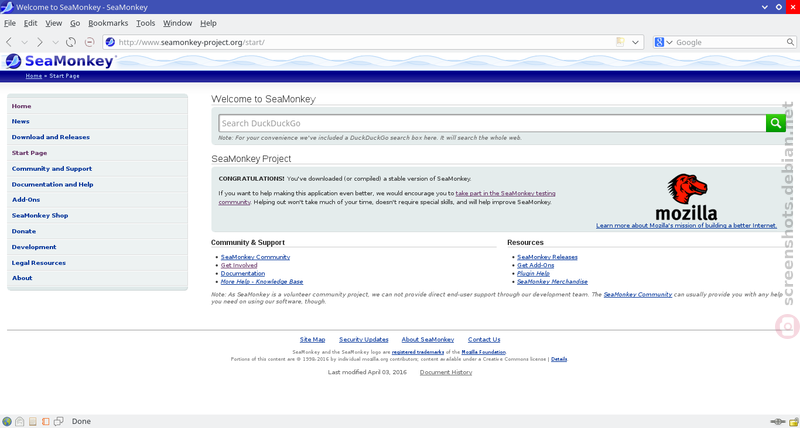Viewport: 800px width, 428px height.
Task: Click the online/offline connection status icon
Action: [778, 421]
